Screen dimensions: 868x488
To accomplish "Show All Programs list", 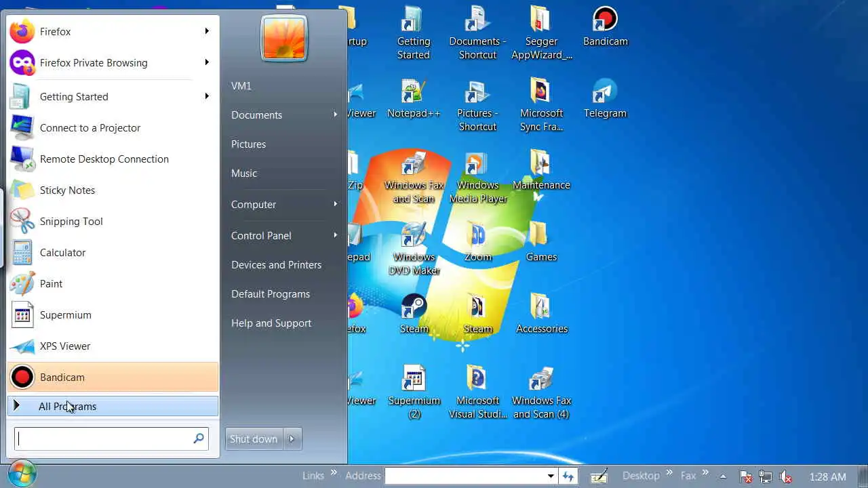I will 113,406.
